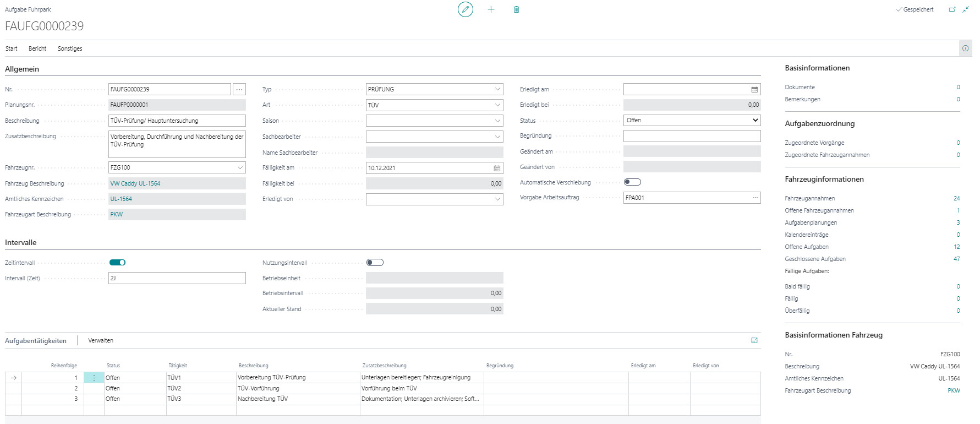Toggle the info FactBox pane icon
This screenshot has height=424, width=980.
965,48
